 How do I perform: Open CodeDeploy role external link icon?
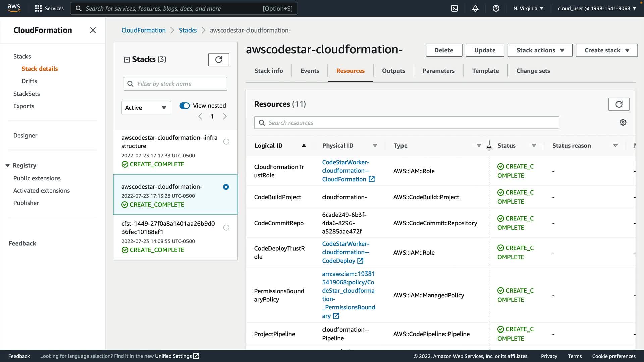click(360, 261)
